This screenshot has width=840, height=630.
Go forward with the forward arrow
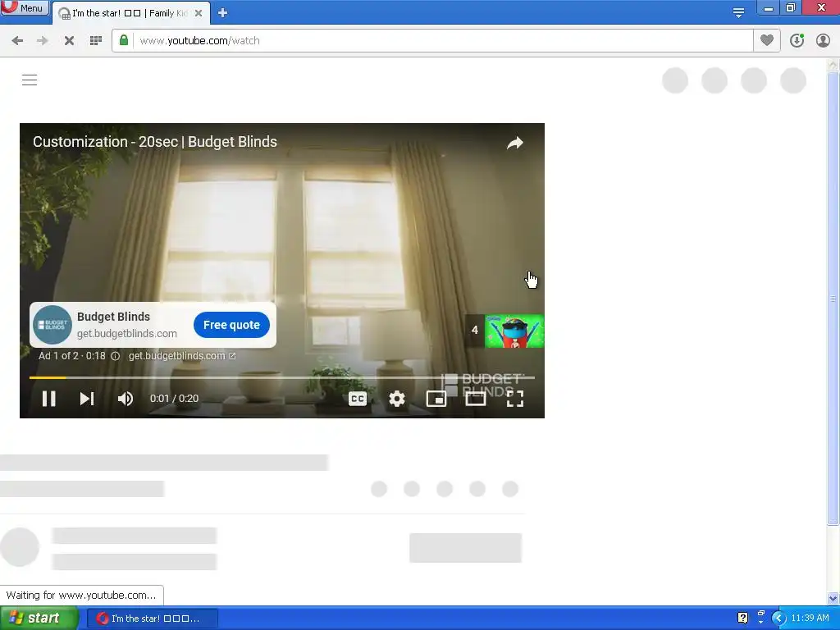pos(43,41)
